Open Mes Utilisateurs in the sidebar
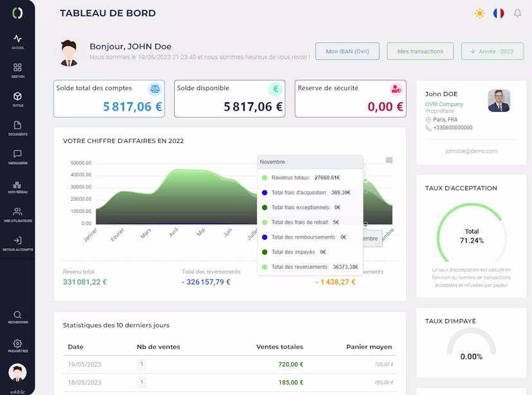The height and width of the screenshot is (395, 532). (17, 214)
